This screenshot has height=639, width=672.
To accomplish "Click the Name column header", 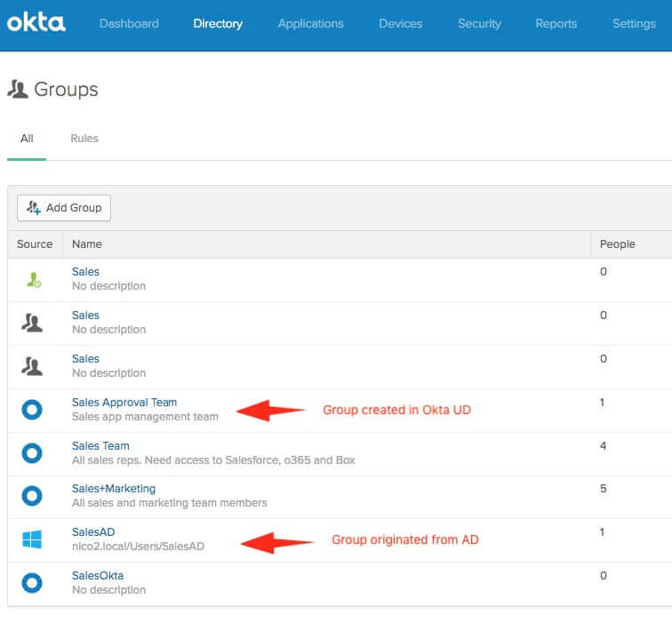I will tap(87, 244).
